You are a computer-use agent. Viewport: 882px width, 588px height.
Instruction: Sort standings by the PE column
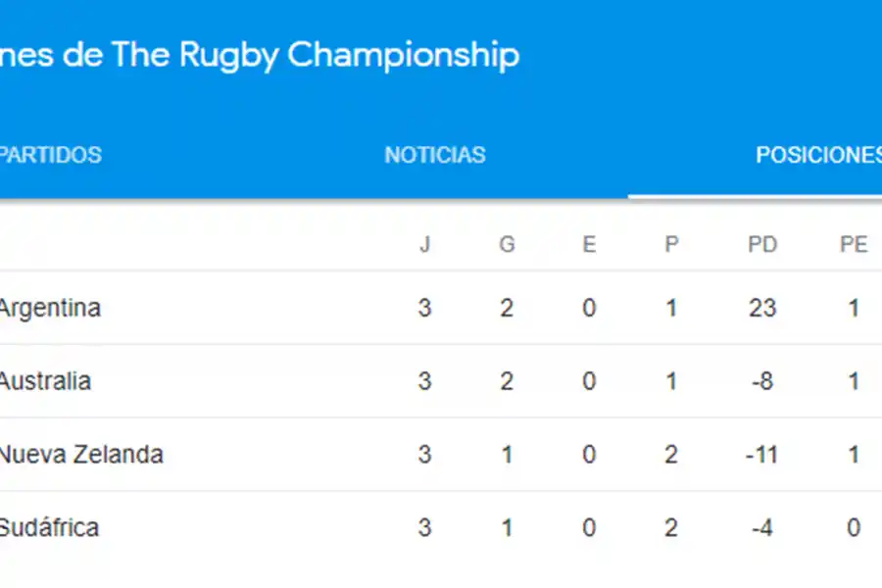[854, 244]
